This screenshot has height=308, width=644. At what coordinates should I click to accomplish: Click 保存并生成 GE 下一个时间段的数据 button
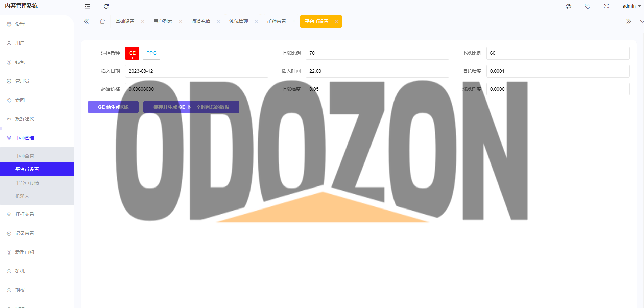pos(191,107)
